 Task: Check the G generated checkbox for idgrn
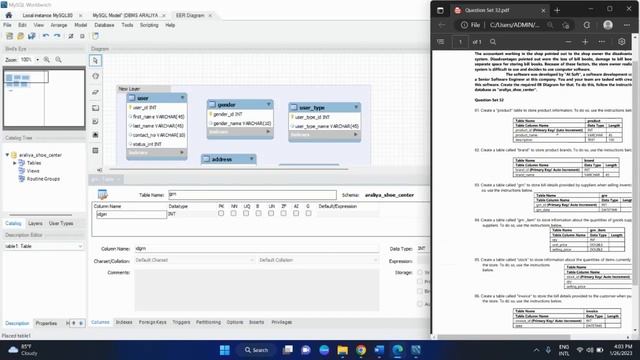pos(308,213)
